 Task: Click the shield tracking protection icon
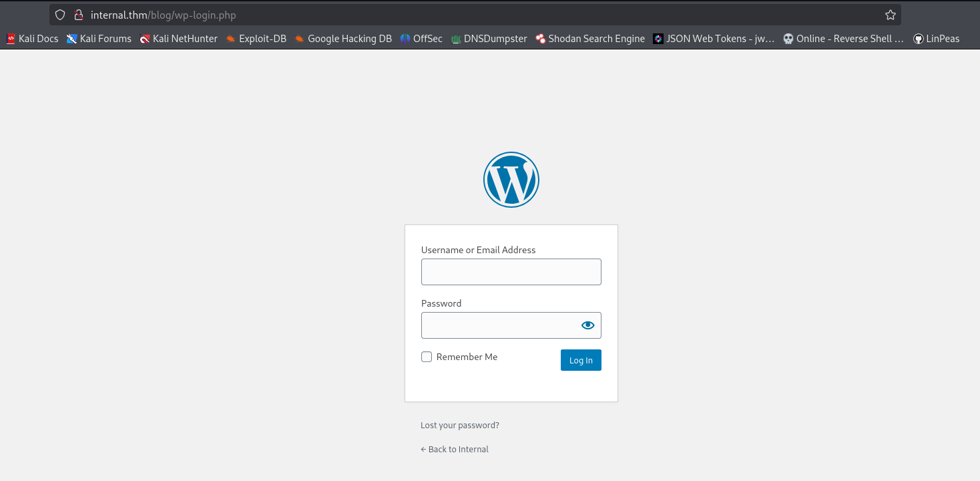60,15
